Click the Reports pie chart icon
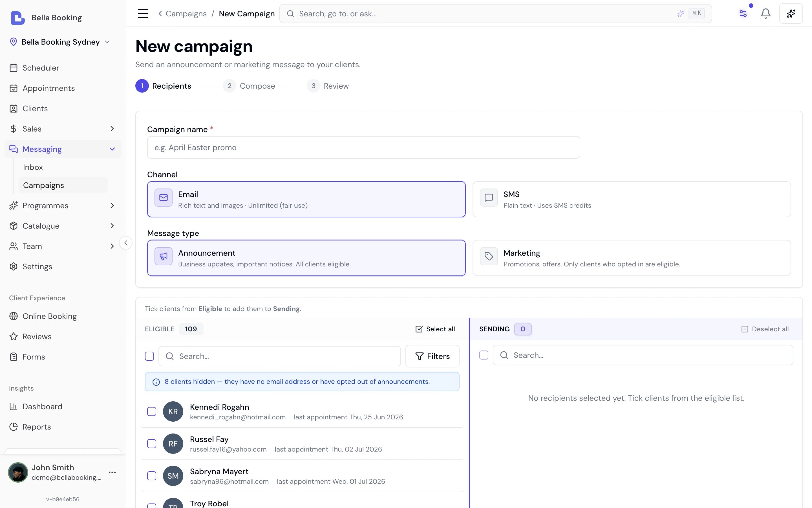812x508 pixels. click(14, 427)
